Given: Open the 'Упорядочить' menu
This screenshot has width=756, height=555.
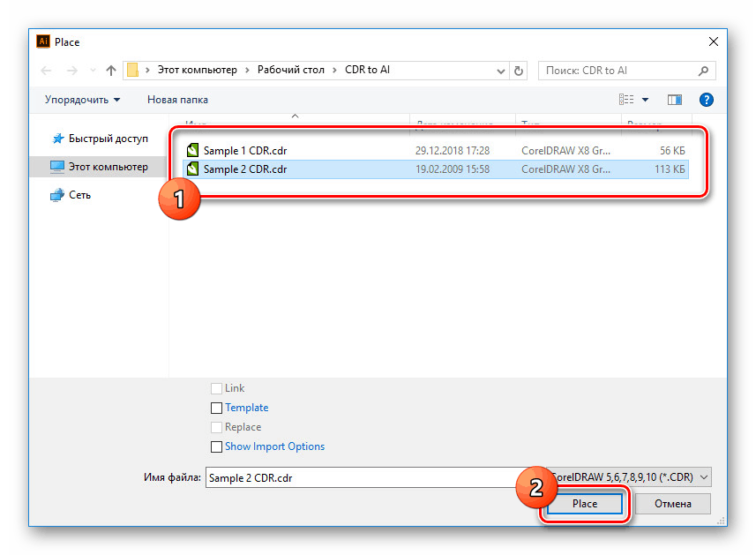Looking at the screenshot, I should (82, 100).
